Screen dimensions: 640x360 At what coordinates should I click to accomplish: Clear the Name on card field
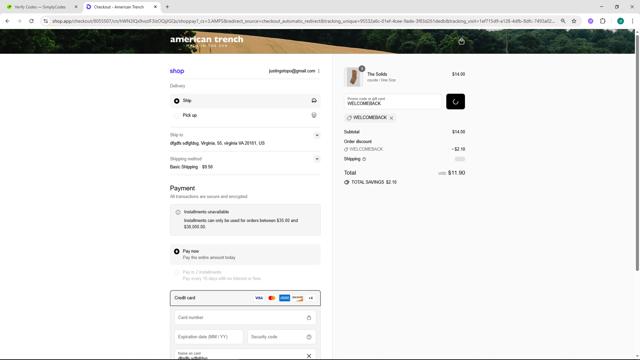pyautogui.click(x=309, y=356)
